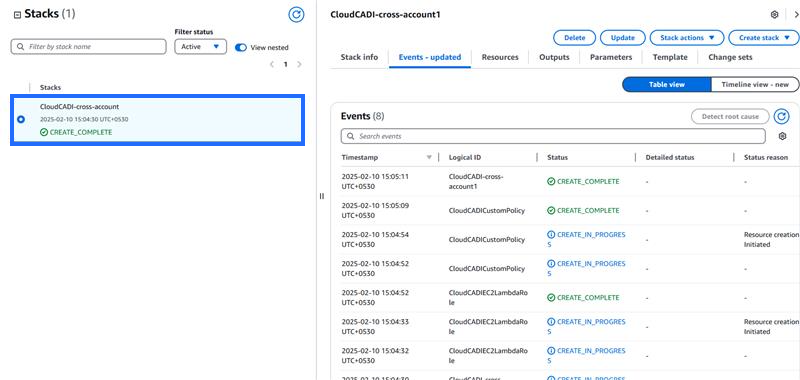Sort events by Timestamp arrow
Screen dimensions: 800x380
[429, 158]
